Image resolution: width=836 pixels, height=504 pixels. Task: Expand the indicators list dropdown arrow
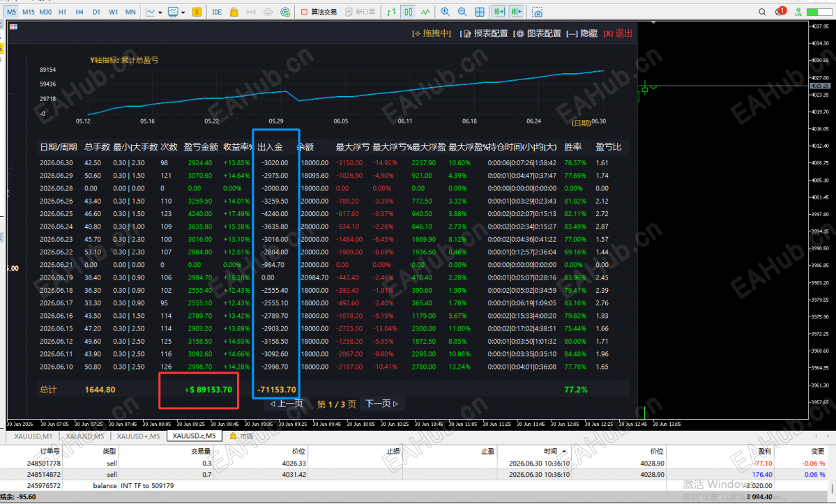coord(160,13)
